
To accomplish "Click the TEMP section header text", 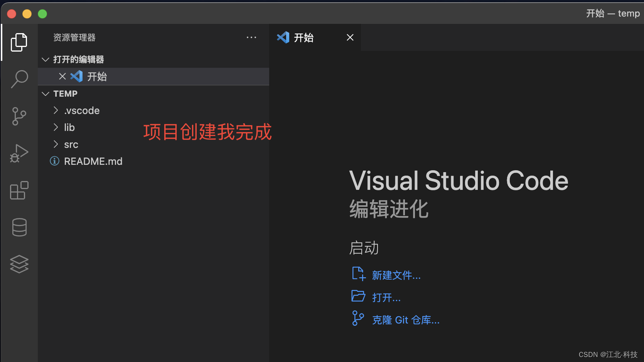I will click(66, 94).
